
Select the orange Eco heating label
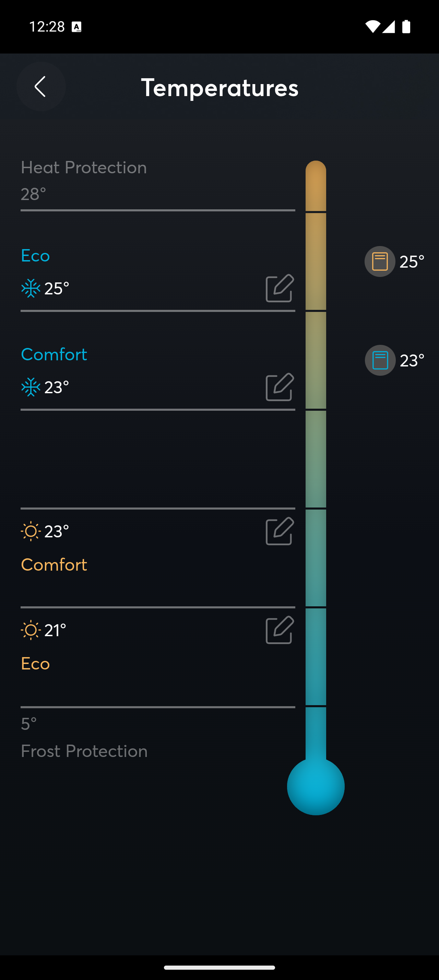pyautogui.click(x=35, y=664)
